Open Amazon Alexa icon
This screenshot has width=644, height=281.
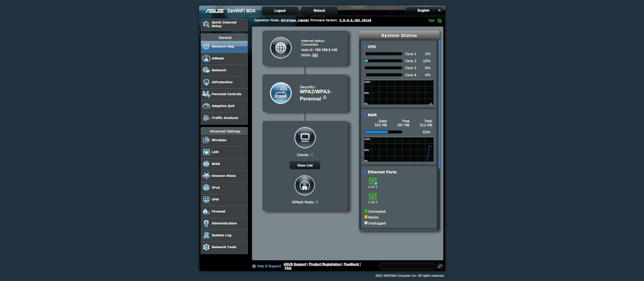click(x=206, y=176)
